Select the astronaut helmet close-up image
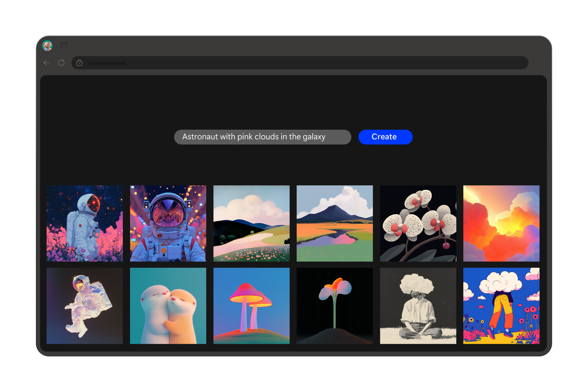Screen dimensions: 588x392 168,223
